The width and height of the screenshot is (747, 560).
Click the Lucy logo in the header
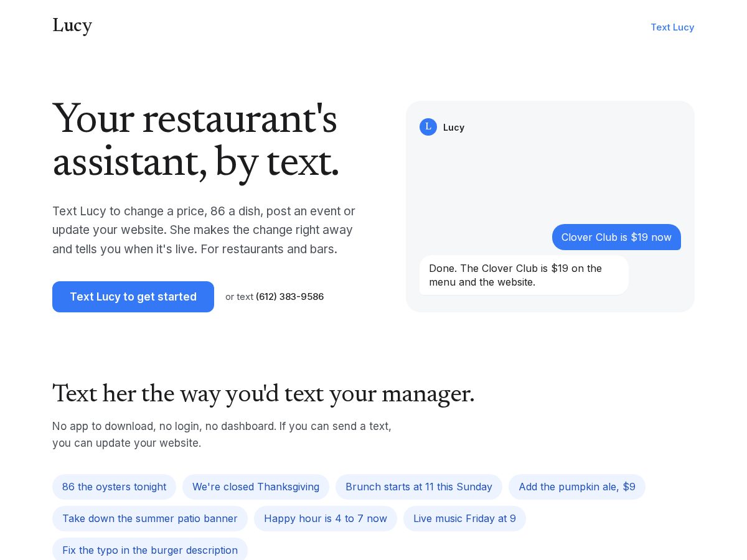(x=72, y=26)
